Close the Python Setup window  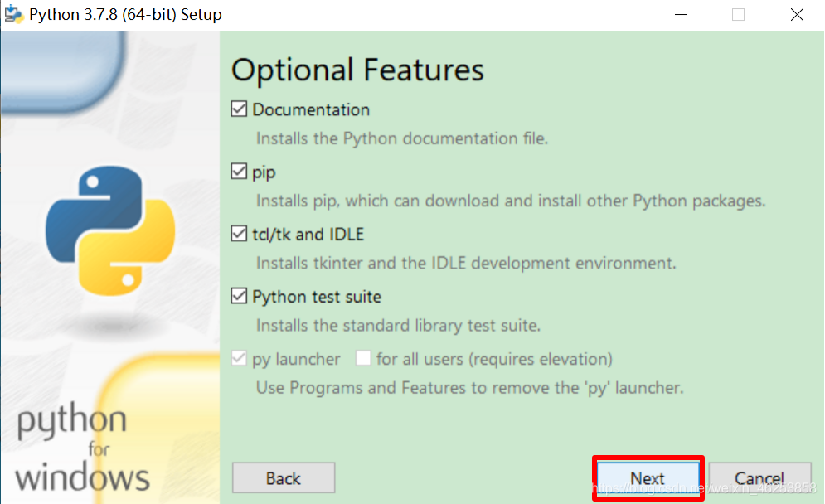pos(797,14)
